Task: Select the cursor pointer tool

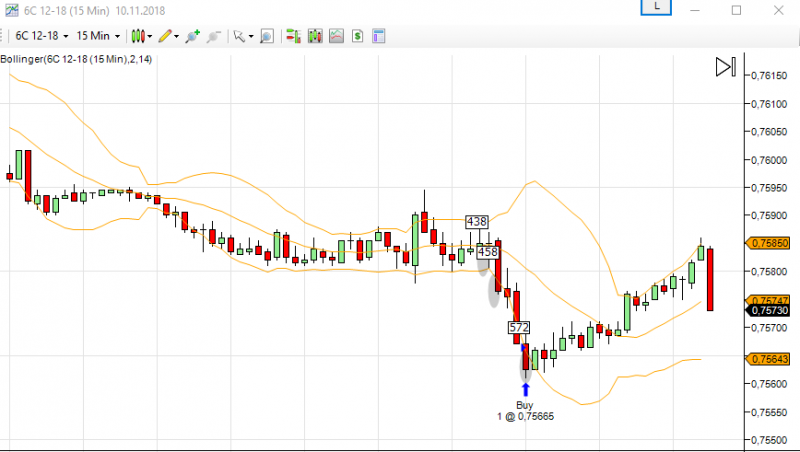Action: (x=239, y=36)
